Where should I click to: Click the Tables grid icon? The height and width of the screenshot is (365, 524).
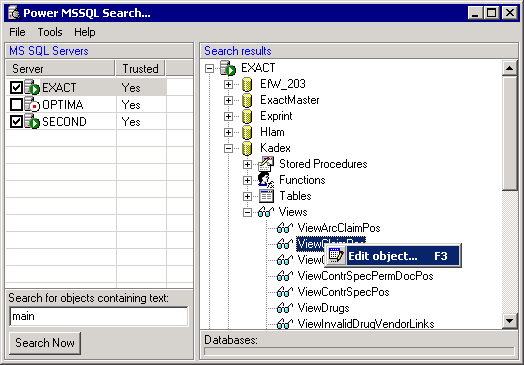pos(266,196)
